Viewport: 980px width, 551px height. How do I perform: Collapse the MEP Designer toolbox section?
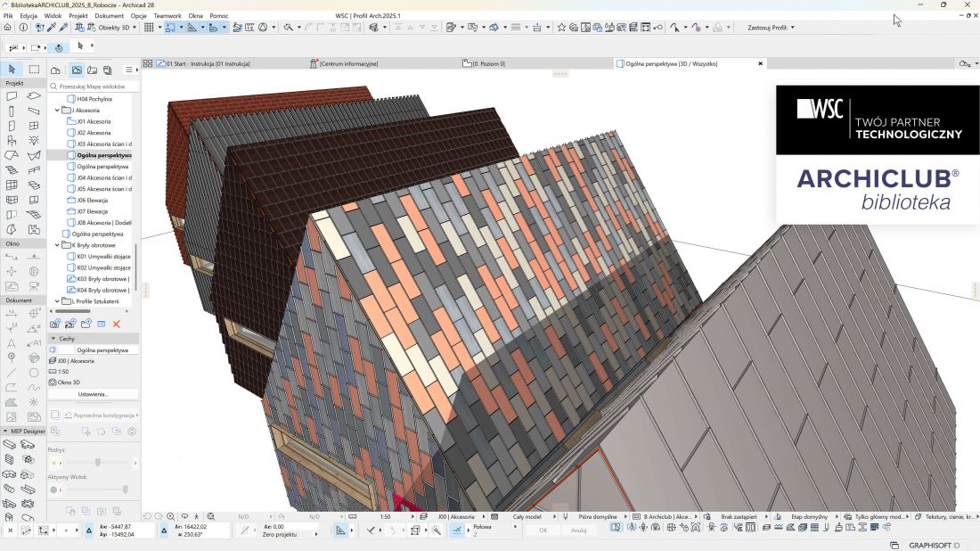pyautogui.click(x=5, y=431)
